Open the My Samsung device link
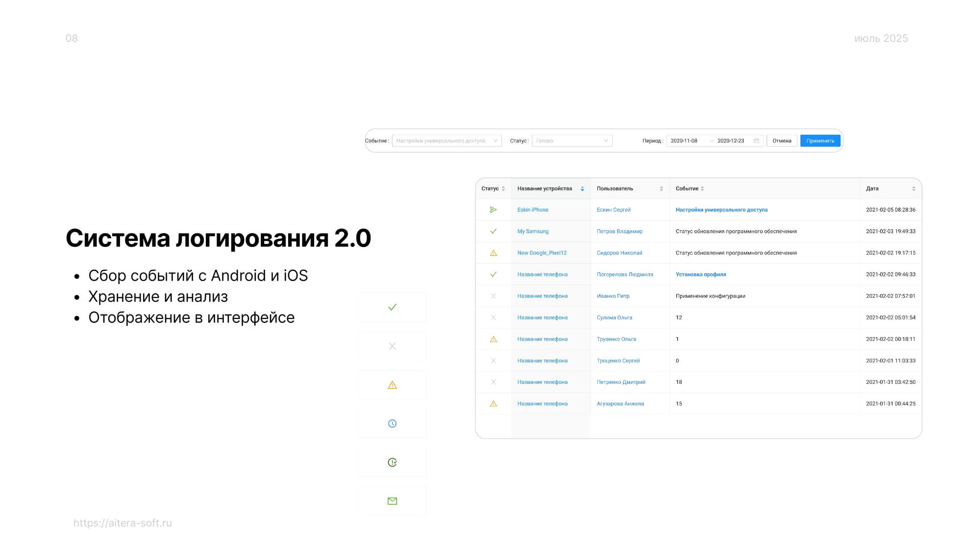Screen dimensions: 980x551 533,231
